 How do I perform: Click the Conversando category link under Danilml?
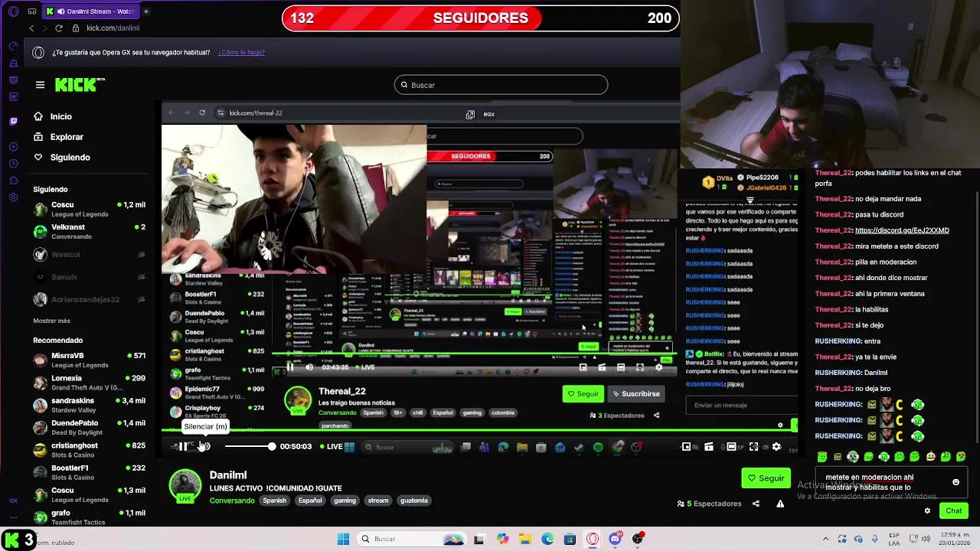coord(232,500)
